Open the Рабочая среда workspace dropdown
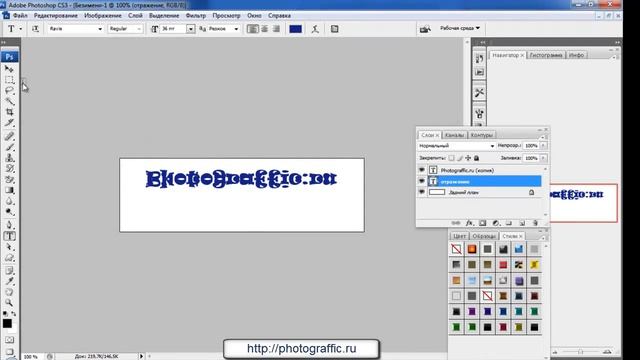 [460, 28]
